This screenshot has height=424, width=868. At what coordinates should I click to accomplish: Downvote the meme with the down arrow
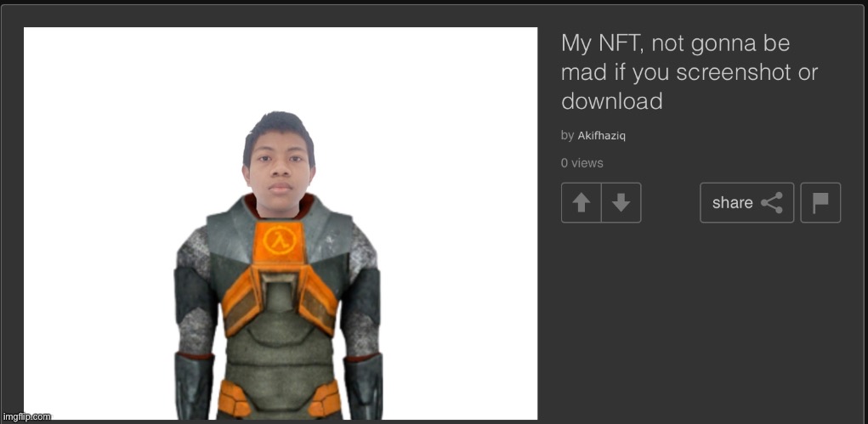pyautogui.click(x=621, y=202)
